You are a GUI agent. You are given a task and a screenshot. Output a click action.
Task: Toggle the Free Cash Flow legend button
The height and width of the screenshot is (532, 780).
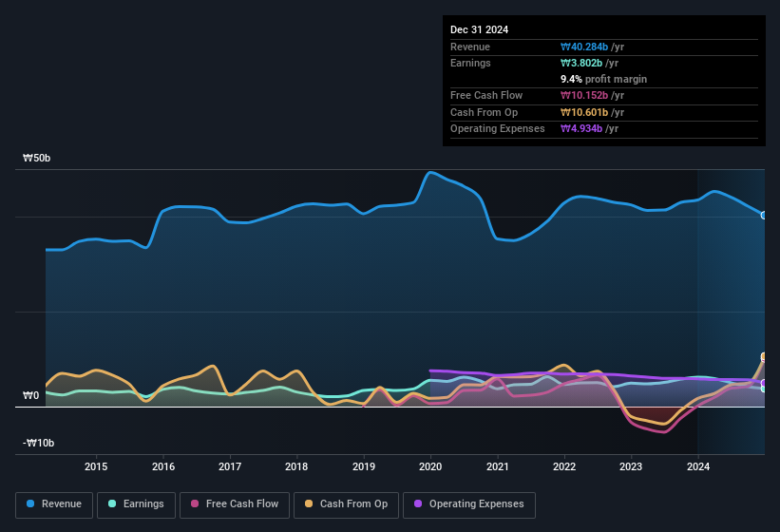coord(235,504)
